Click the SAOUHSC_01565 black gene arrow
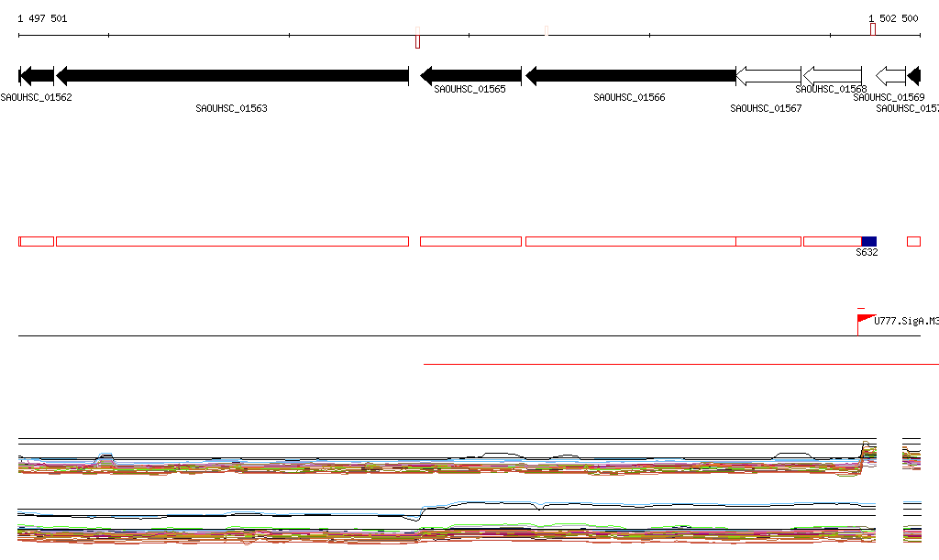Viewport: 939px width, 560px height. 470,76
